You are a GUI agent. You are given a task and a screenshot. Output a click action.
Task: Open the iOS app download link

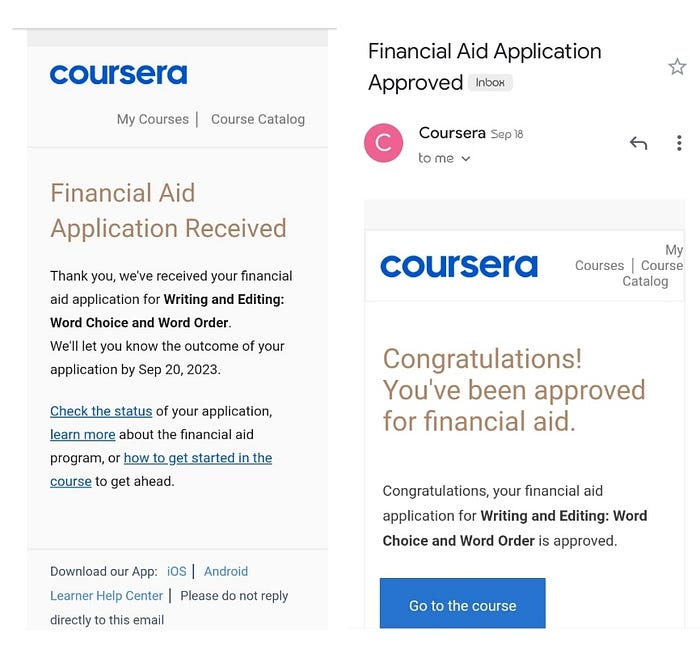pos(177,571)
